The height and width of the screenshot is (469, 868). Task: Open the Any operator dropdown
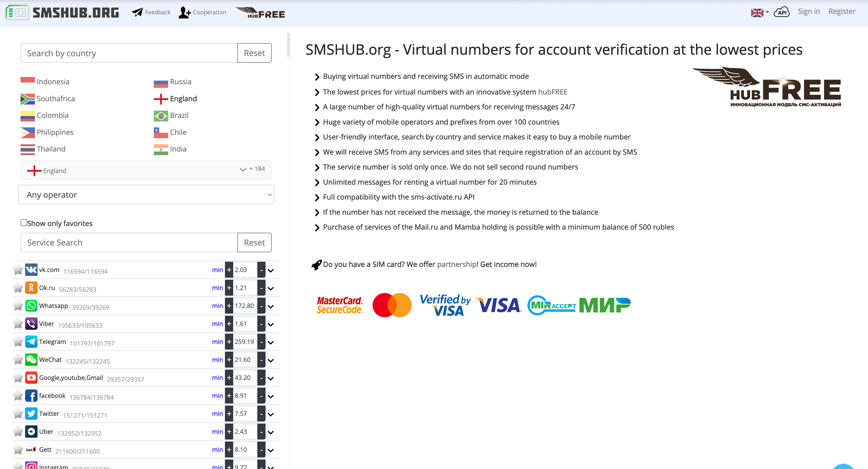pos(146,195)
